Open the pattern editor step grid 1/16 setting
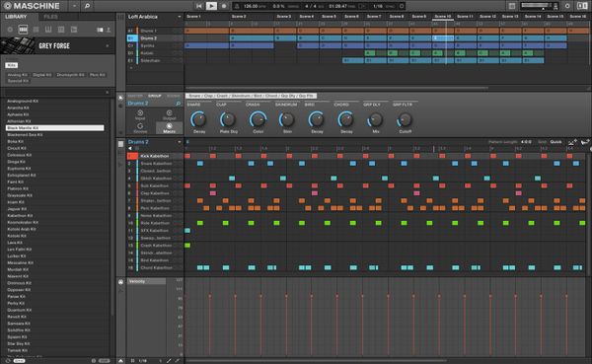The width and height of the screenshot is (592, 364). (143, 361)
